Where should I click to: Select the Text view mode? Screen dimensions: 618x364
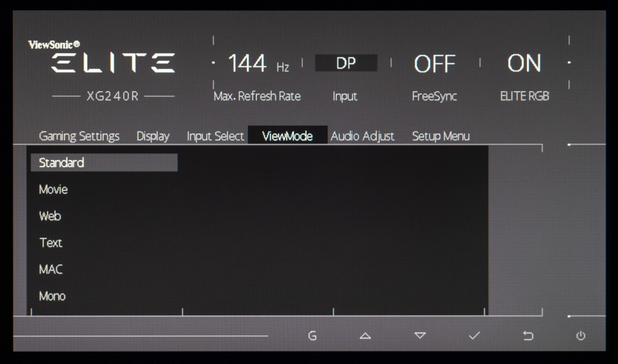[x=51, y=243]
